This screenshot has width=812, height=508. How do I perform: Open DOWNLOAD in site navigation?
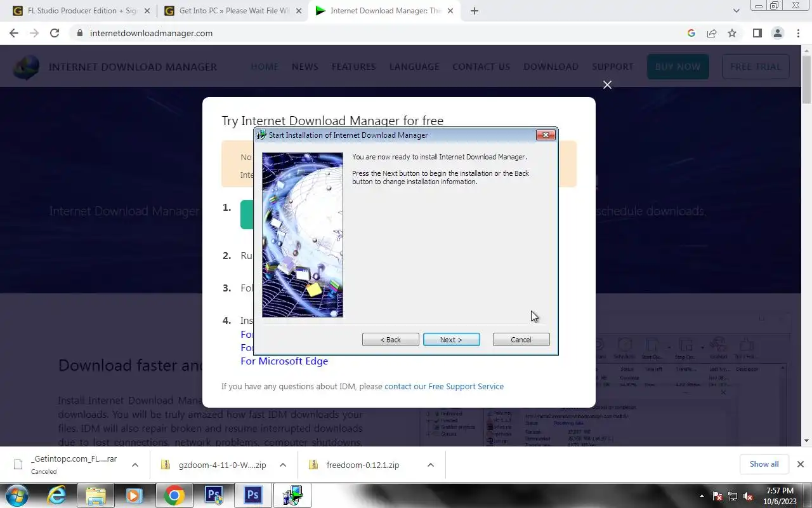click(x=551, y=67)
